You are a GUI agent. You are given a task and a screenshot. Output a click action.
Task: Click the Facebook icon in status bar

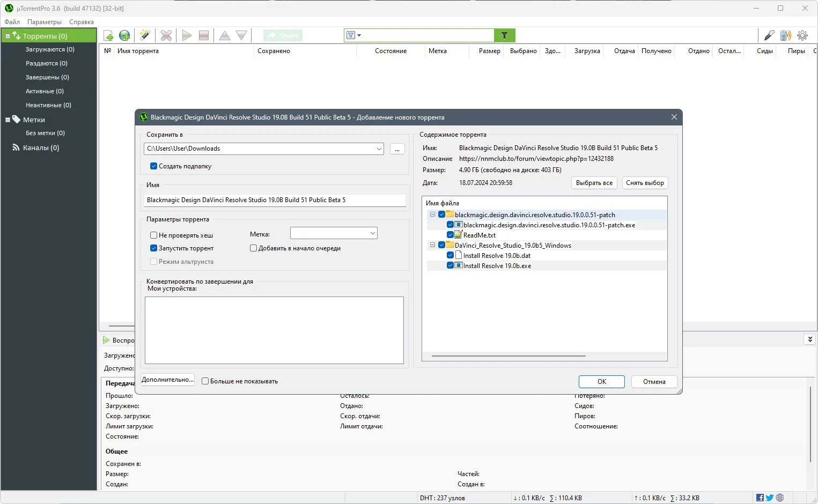click(x=760, y=498)
